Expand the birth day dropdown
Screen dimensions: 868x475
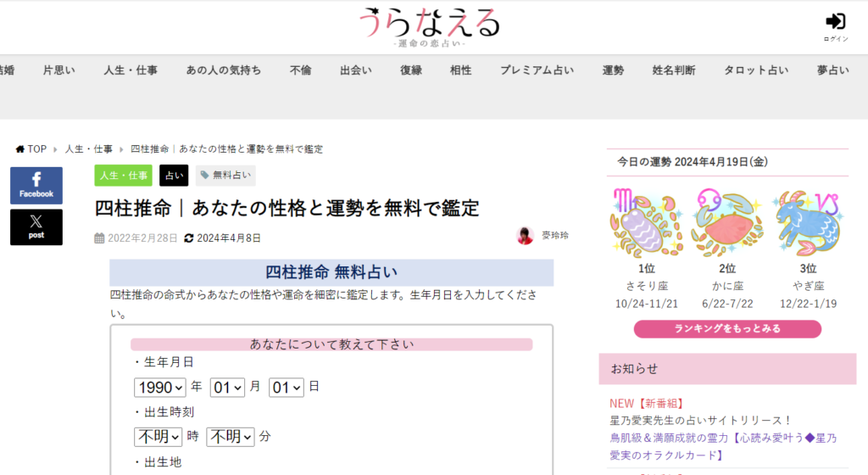(x=286, y=388)
